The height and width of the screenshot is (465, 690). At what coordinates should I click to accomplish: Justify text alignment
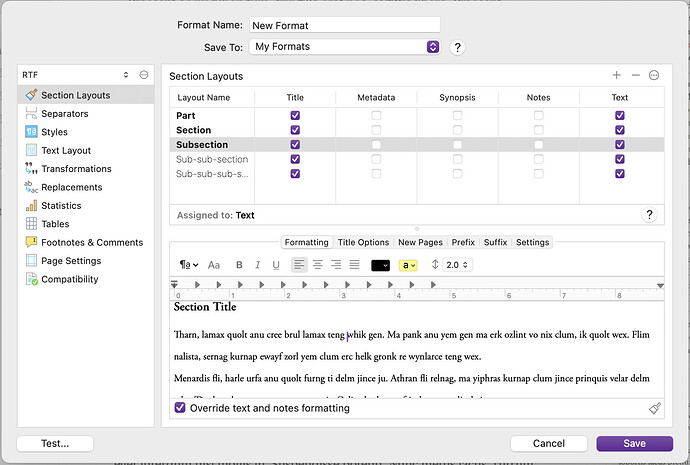pyautogui.click(x=355, y=265)
